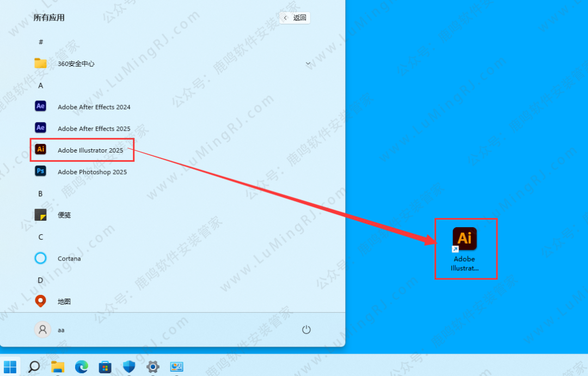Image resolution: width=588 pixels, height=376 pixels.
Task: Launch Adobe After Effects 2024
Action: tap(94, 107)
